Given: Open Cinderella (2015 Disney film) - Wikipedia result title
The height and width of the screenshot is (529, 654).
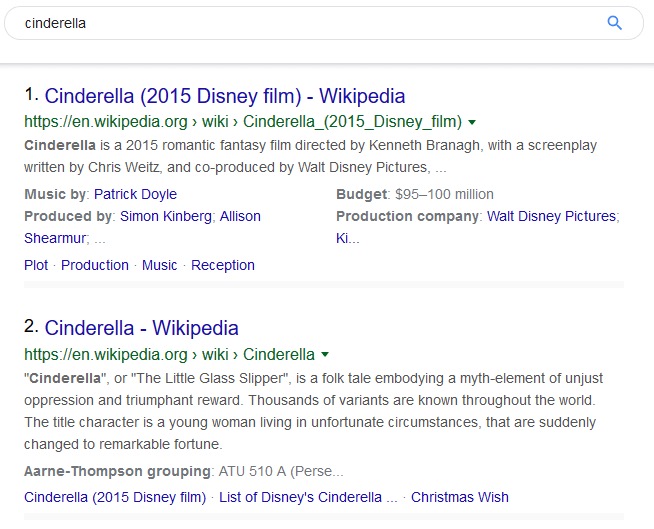Looking at the screenshot, I should (x=225, y=96).
